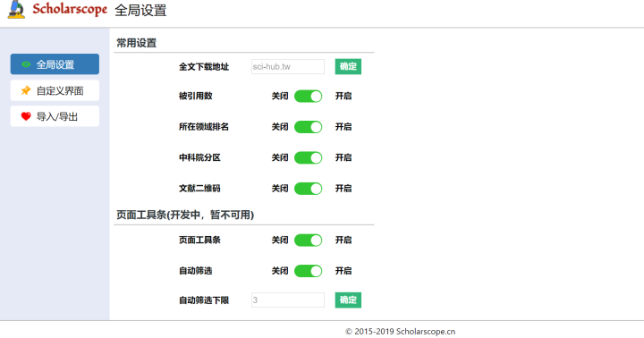Click the Scholarscope microscope logo icon
The width and height of the screenshot is (644, 338).
click(x=16, y=10)
